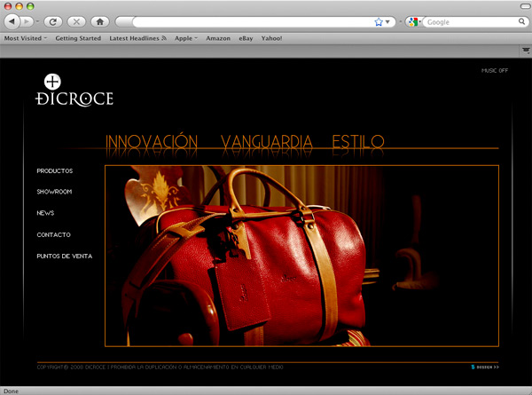Click the browser Back button

(x=13, y=20)
